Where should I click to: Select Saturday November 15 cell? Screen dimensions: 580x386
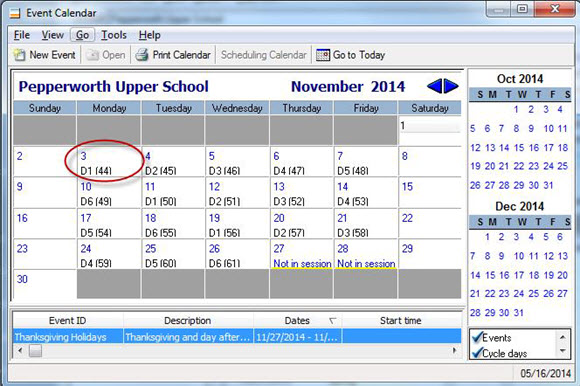(430, 193)
